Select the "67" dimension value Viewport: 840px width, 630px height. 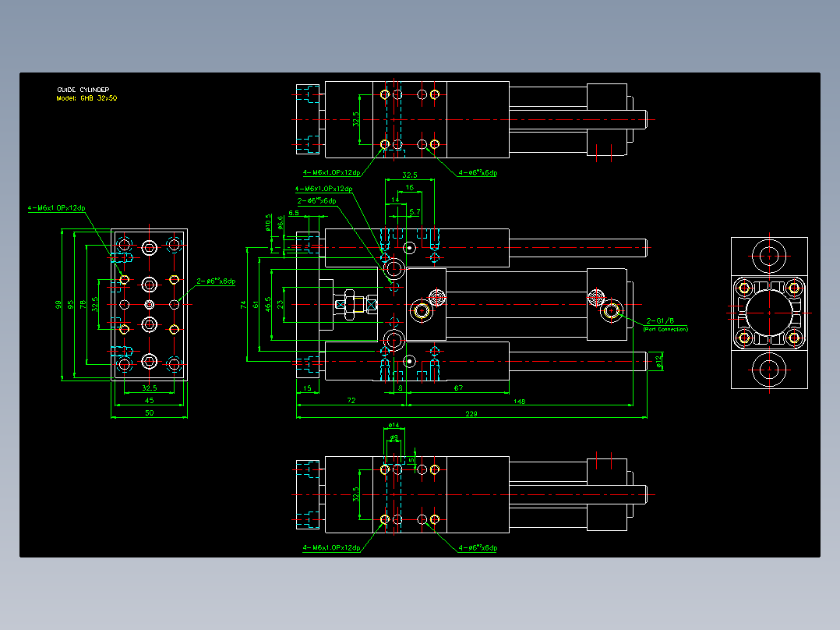point(458,388)
